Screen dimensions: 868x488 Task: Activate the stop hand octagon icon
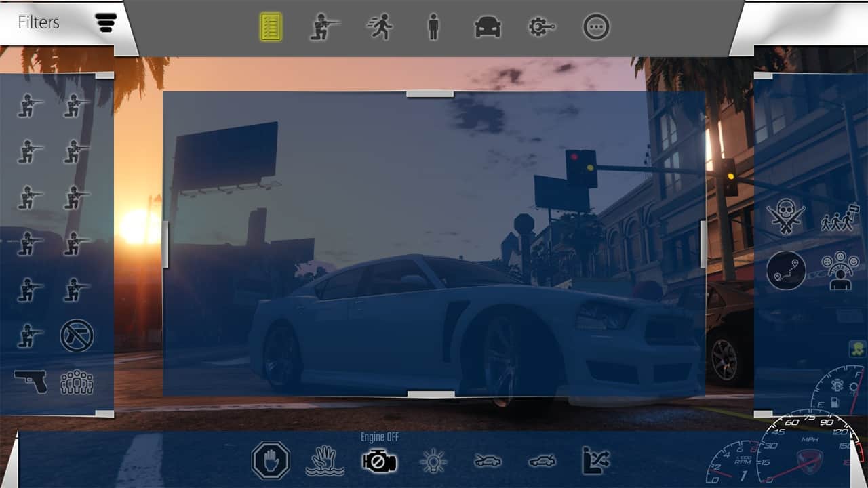point(271,461)
